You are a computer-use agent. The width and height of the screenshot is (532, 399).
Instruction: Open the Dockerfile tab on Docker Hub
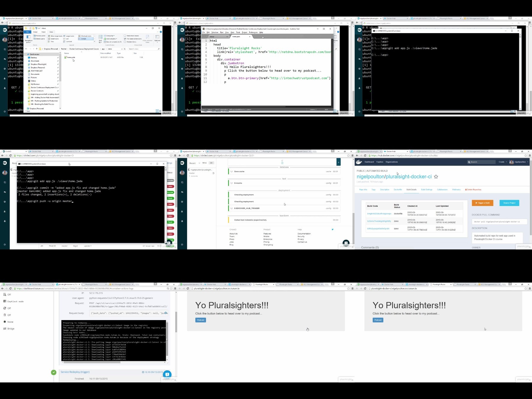398,189
